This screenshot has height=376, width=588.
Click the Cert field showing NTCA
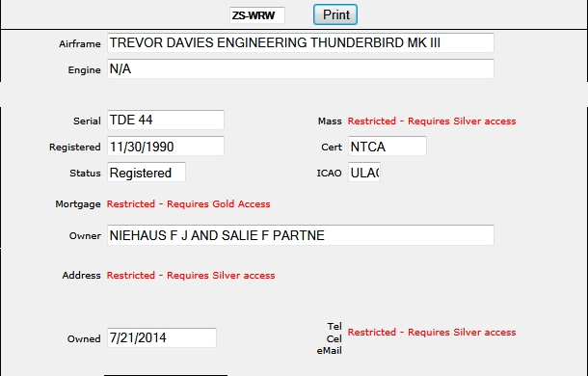(388, 146)
